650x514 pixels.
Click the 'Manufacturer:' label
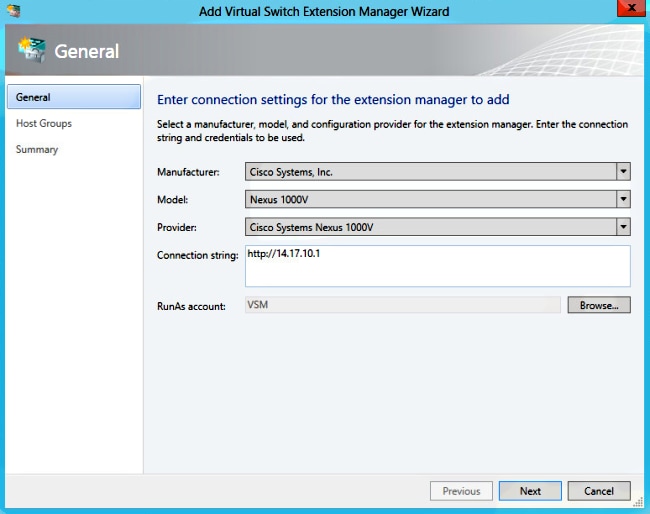[x=188, y=172]
